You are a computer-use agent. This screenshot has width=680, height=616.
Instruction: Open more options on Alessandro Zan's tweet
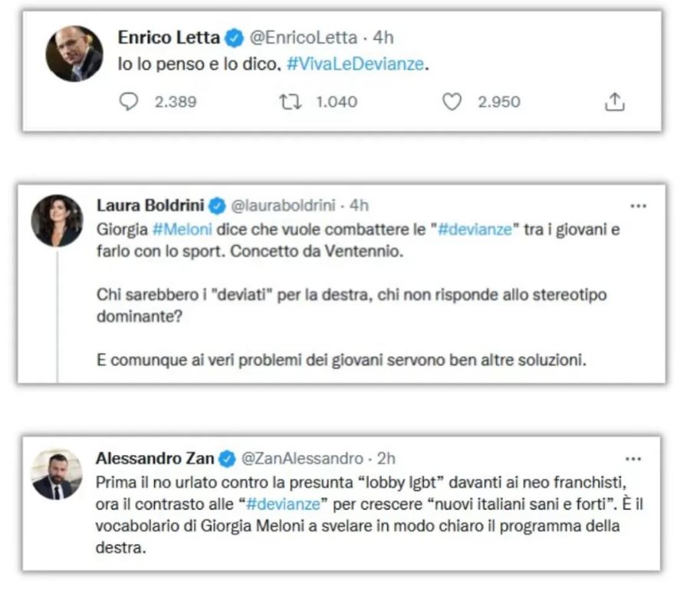tap(633, 459)
